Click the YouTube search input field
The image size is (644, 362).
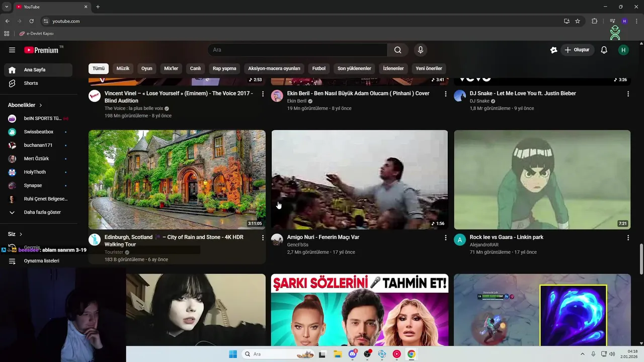pos(297,50)
